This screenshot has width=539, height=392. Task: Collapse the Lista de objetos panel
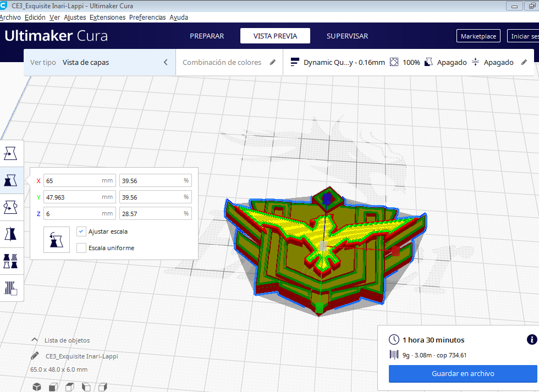click(x=34, y=340)
